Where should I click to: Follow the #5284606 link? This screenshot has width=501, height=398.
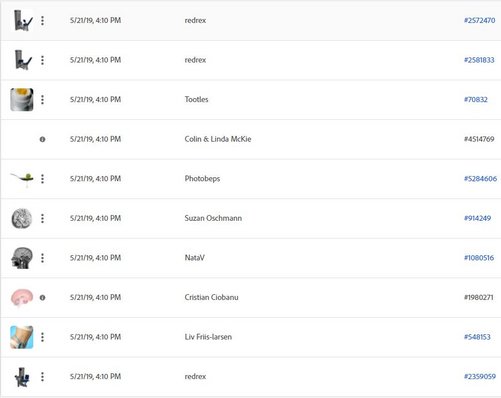(x=480, y=179)
